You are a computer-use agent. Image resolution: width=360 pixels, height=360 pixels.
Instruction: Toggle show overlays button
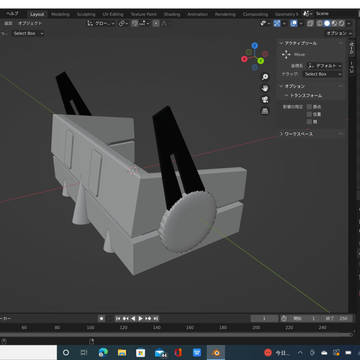tap(294, 23)
